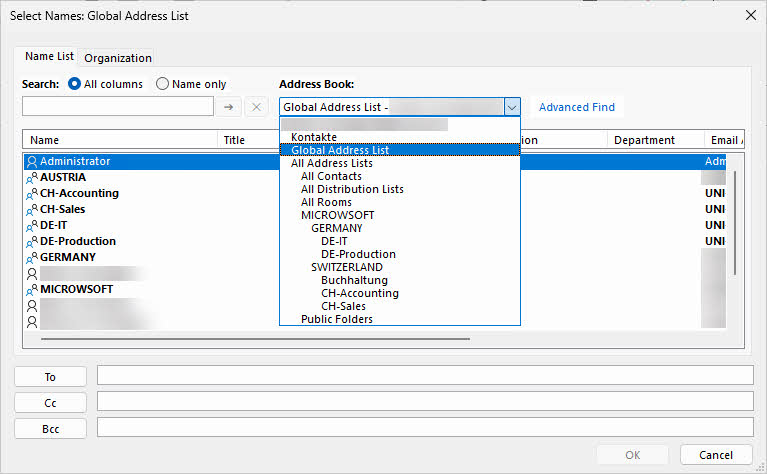Click the Advanced Find link
This screenshot has height=474, width=767.
coord(576,107)
